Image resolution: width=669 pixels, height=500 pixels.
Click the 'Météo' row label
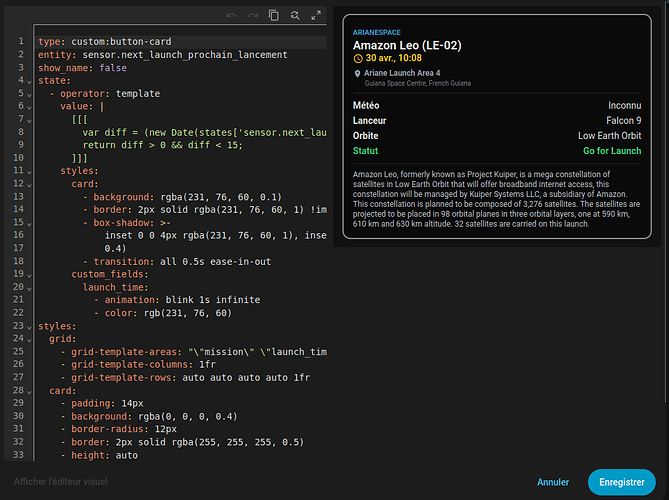pos(366,105)
